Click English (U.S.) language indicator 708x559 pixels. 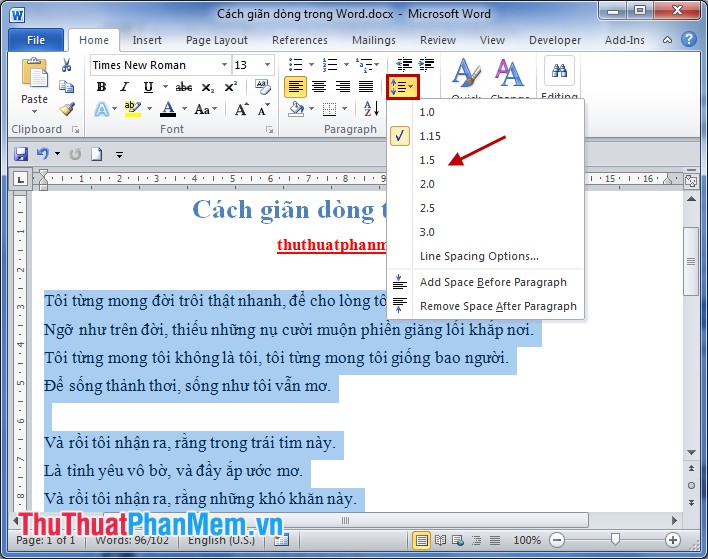[221, 540]
